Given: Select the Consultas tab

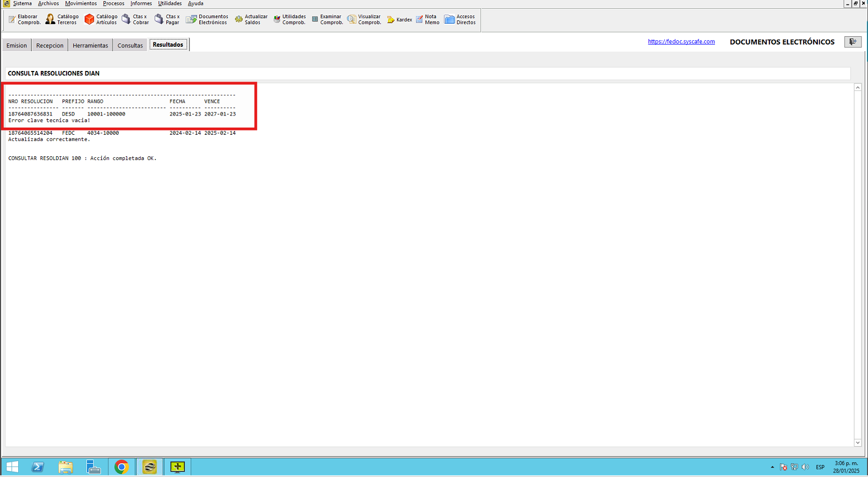Looking at the screenshot, I should coord(130,46).
